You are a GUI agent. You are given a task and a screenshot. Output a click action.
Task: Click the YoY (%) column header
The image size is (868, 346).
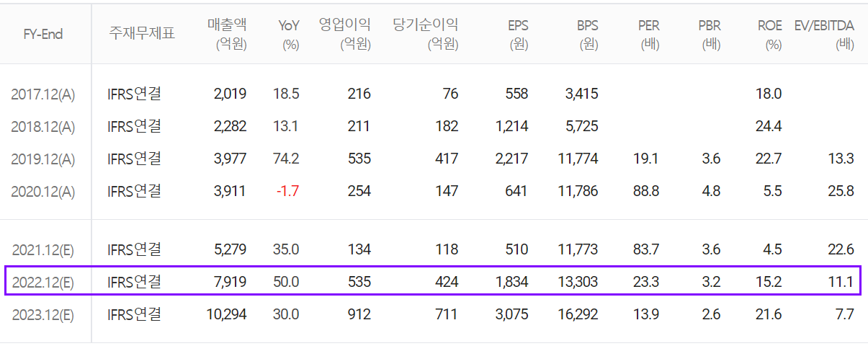click(x=289, y=35)
